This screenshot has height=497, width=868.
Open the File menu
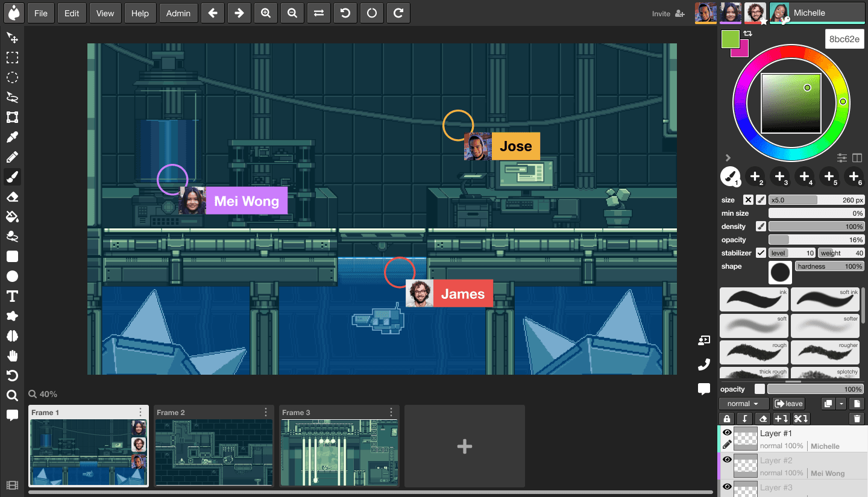(41, 13)
